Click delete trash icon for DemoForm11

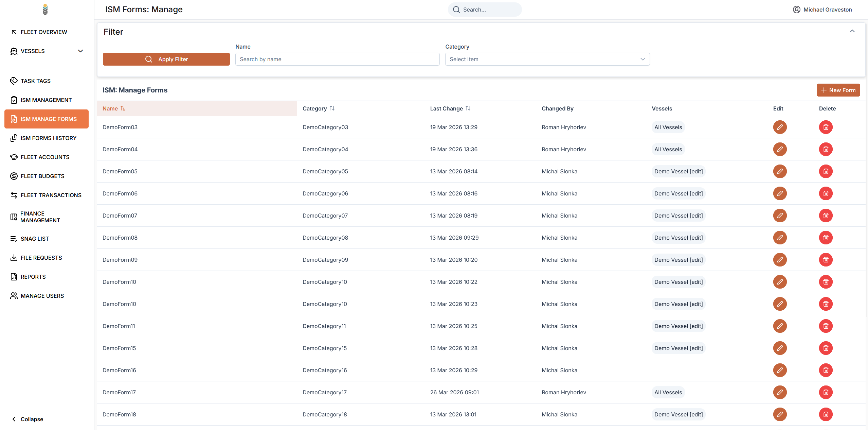click(826, 326)
